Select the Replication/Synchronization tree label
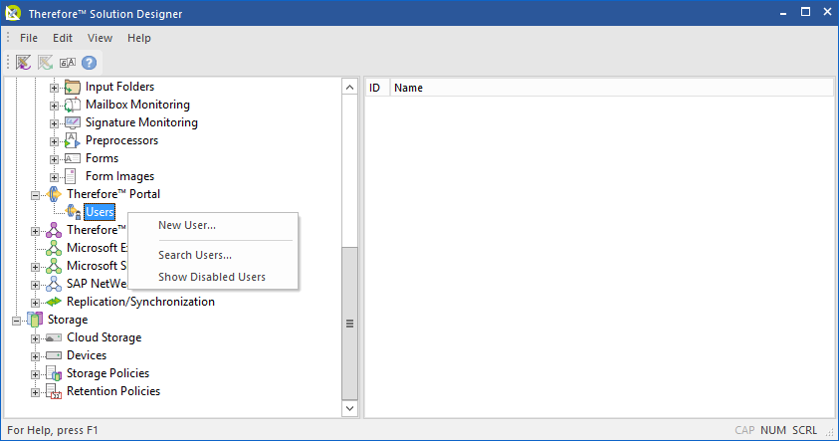 [141, 302]
